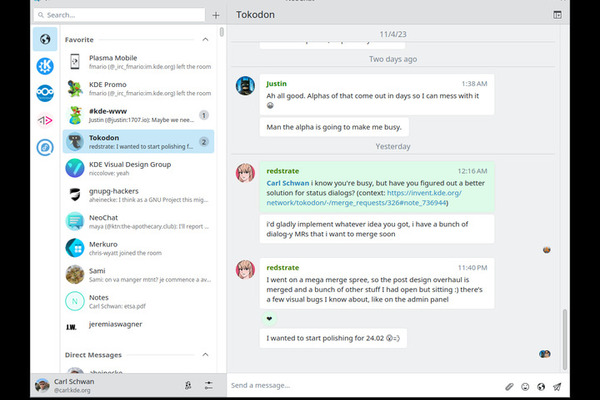Screen dimensions: 600x400
Task: Open the KDE space icon in sidebar
Action: click(x=45, y=66)
